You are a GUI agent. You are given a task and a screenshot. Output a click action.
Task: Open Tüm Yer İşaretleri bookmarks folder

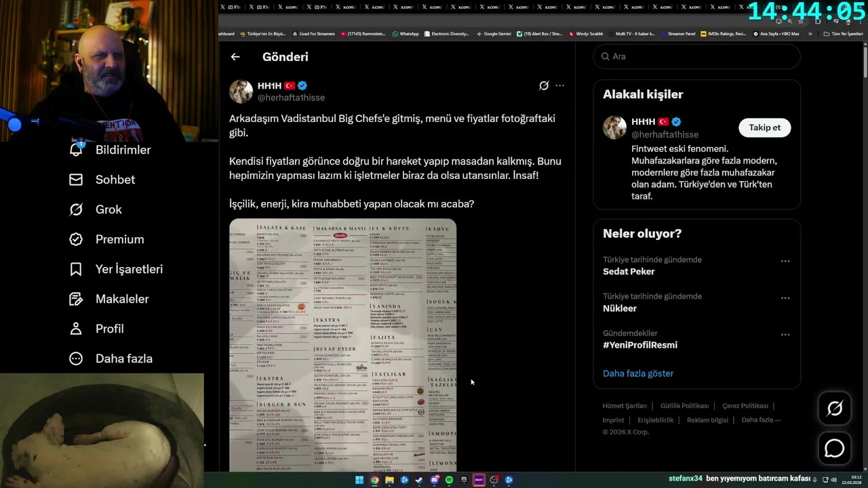[843, 33]
